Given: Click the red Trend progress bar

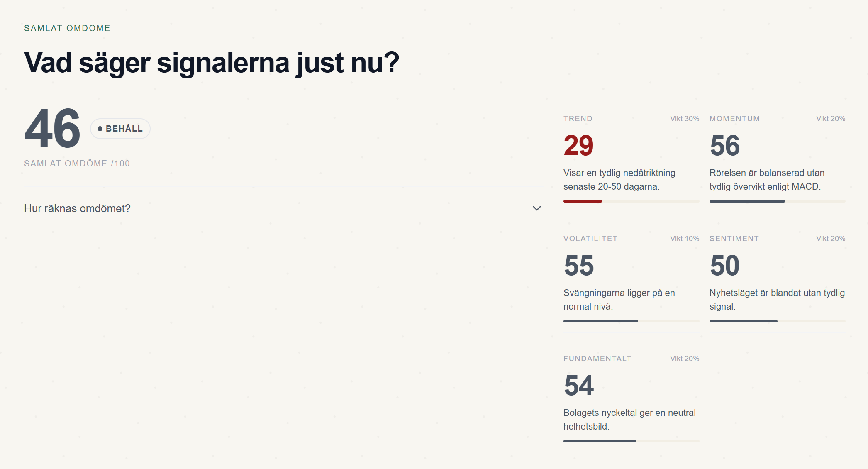Looking at the screenshot, I should (583, 201).
